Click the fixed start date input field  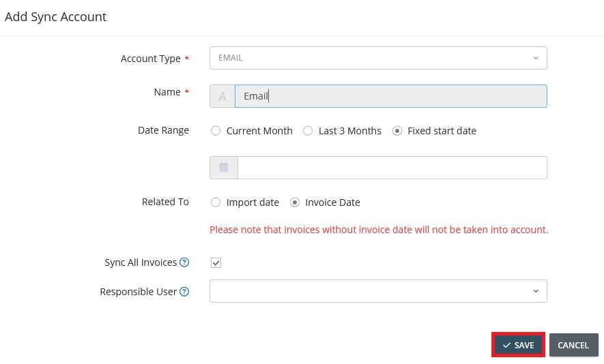coord(392,168)
